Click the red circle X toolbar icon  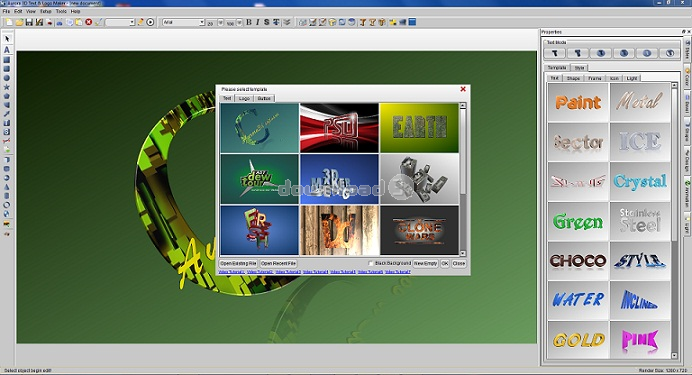tap(89, 22)
